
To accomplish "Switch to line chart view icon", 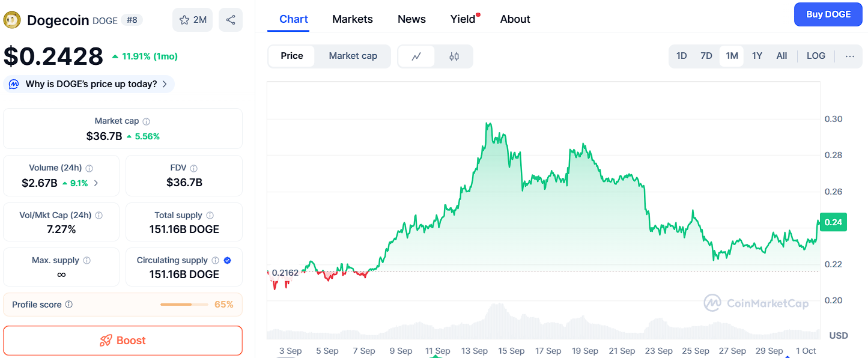I will 416,56.
